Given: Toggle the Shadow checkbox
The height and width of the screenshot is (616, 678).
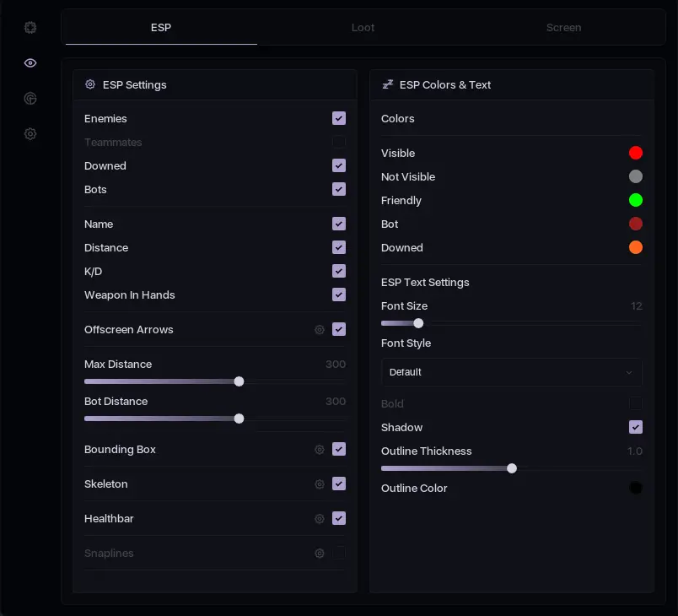Looking at the screenshot, I should pos(636,428).
